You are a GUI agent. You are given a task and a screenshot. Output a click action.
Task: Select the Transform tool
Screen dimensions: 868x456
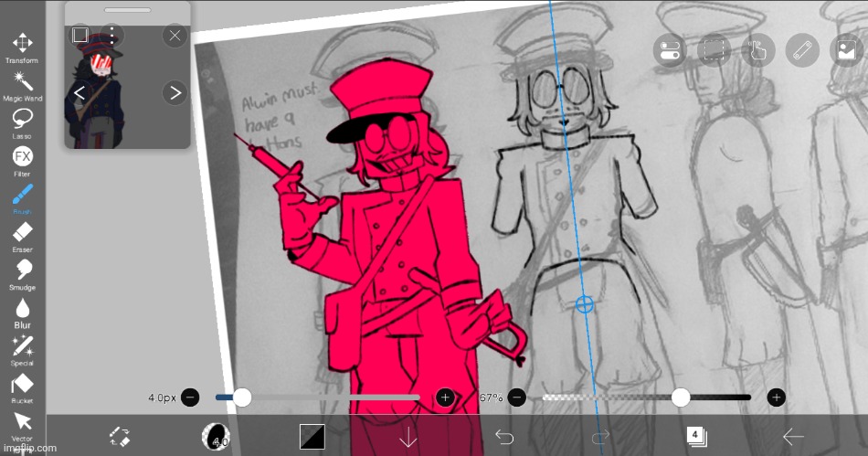pyautogui.click(x=22, y=48)
